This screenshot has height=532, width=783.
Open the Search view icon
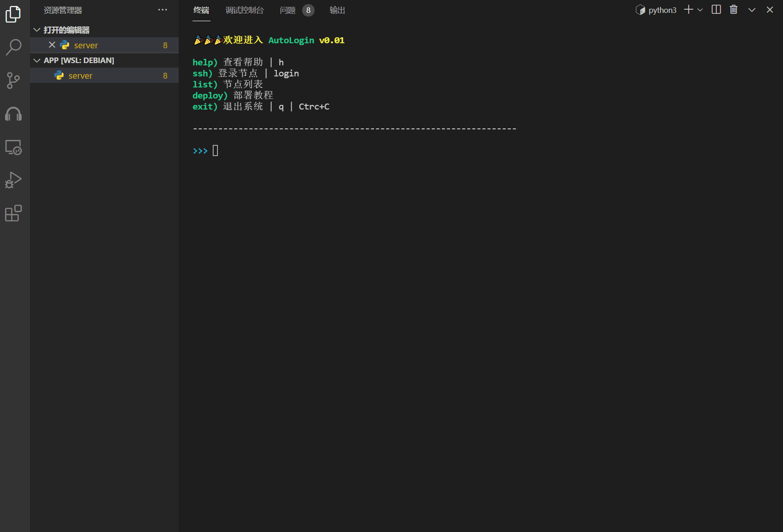[x=13, y=47]
